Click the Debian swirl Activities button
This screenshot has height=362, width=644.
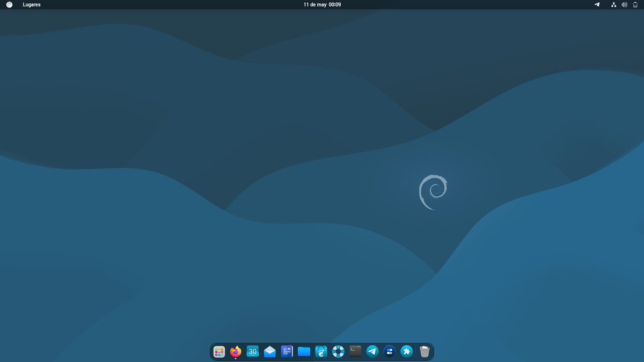tap(9, 4)
